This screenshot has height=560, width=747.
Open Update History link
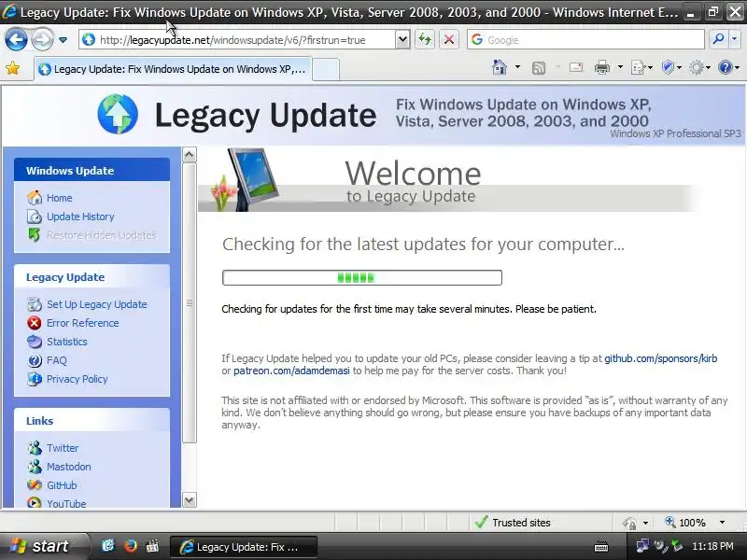[80, 217]
